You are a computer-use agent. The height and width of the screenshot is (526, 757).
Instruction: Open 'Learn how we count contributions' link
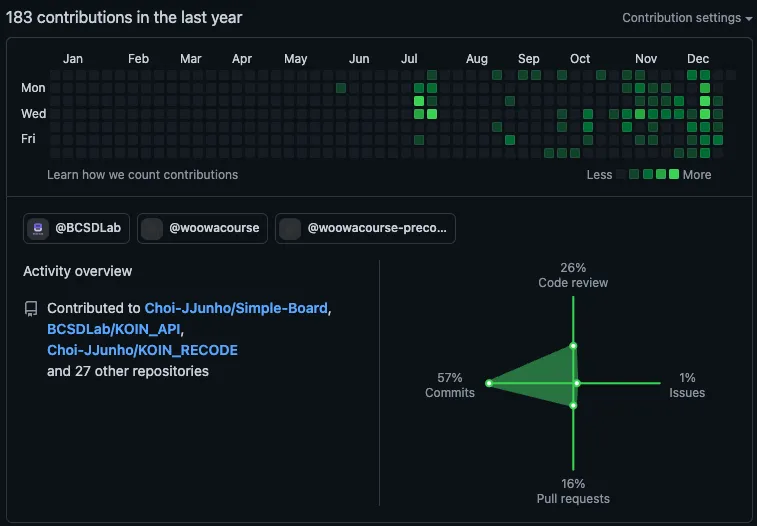[142, 175]
